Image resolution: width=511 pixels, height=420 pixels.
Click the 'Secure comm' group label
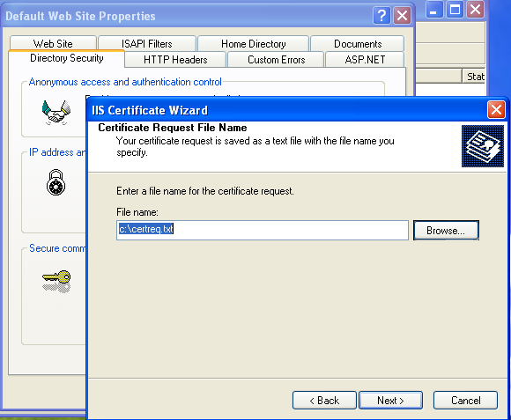57,248
